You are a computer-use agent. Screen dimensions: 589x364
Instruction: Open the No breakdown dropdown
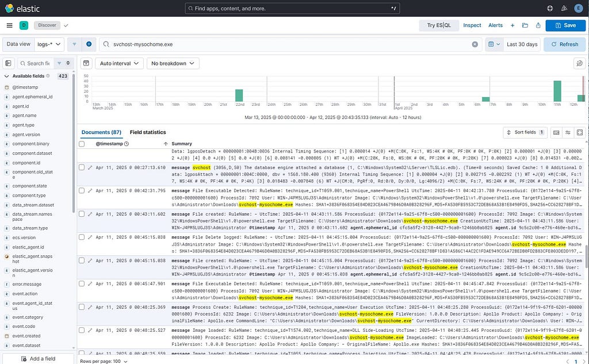[x=173, y=63]
